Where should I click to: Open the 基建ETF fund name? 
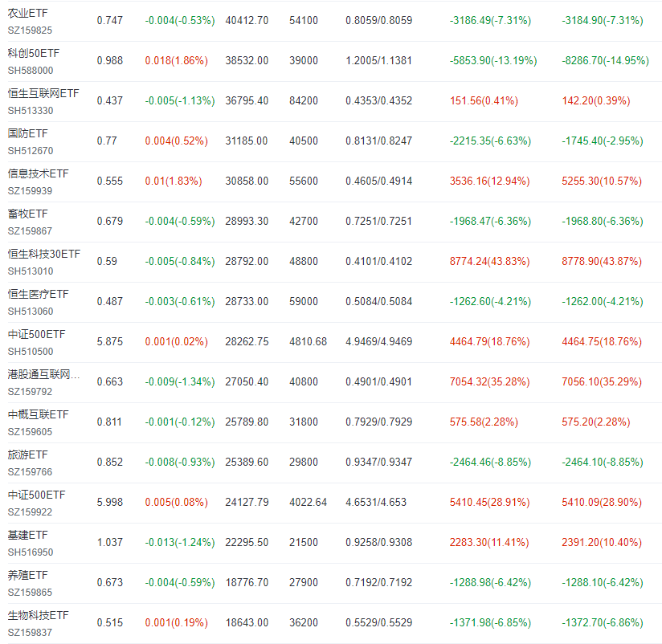28,535
